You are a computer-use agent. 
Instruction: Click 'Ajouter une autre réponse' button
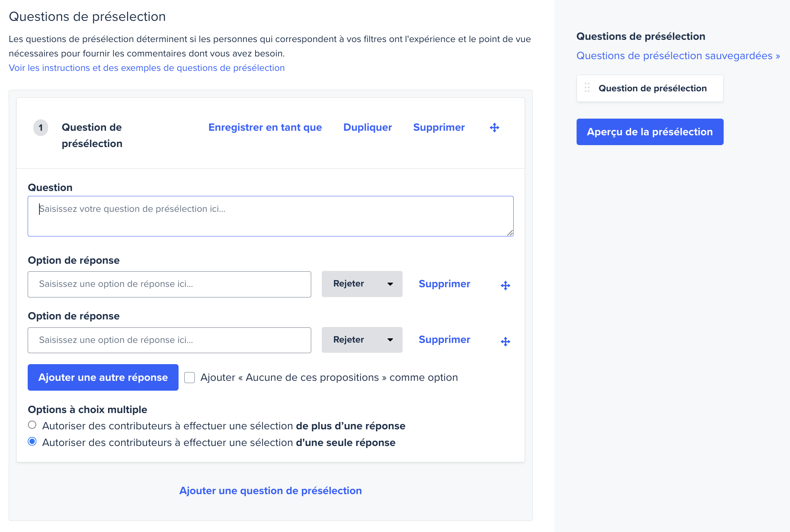coord(103,377)
